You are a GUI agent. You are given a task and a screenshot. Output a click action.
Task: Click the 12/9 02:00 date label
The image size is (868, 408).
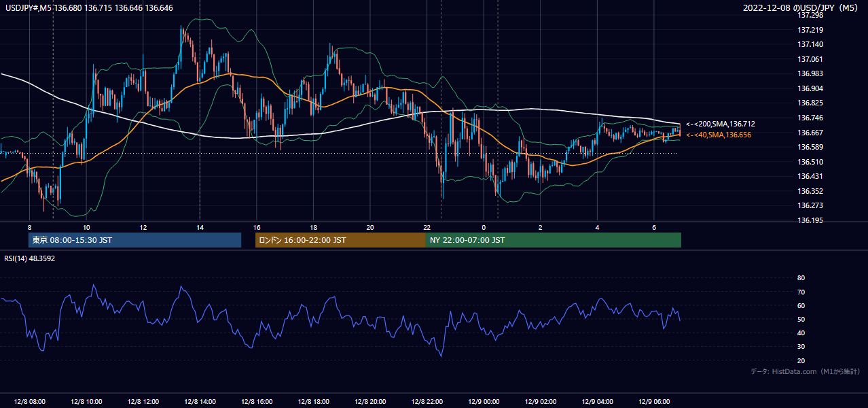(x=541, y=401)
